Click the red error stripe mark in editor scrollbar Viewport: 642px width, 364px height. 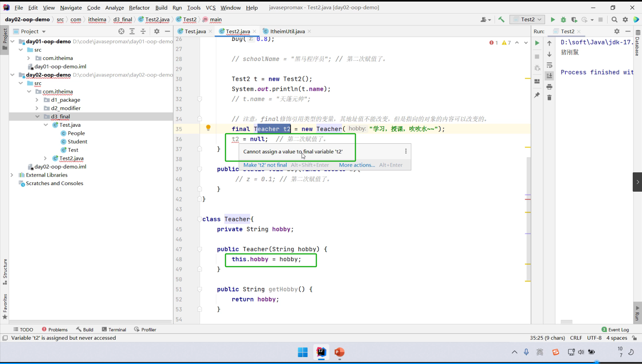tap(528, 199)
